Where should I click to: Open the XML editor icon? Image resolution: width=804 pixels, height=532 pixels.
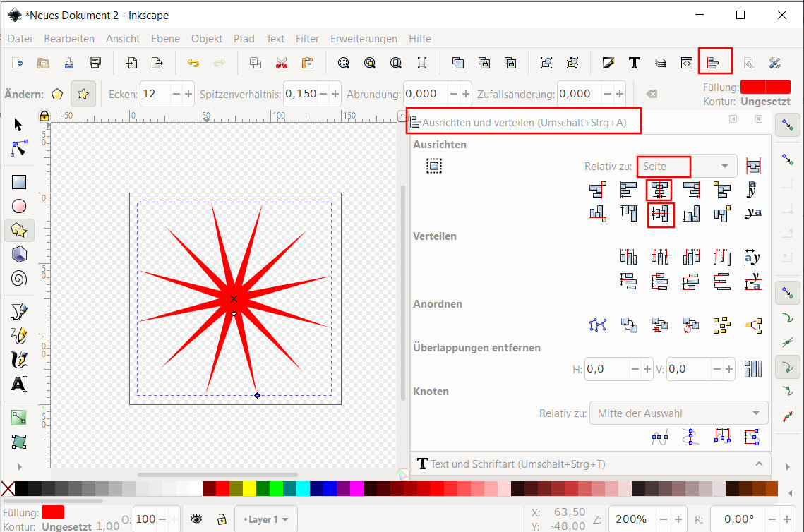coord(687,63)
